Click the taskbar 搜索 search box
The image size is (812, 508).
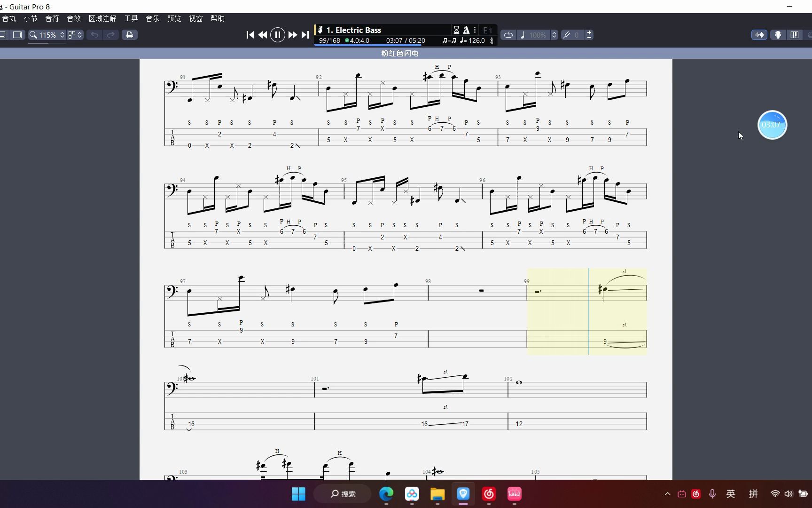coord(343,494)
